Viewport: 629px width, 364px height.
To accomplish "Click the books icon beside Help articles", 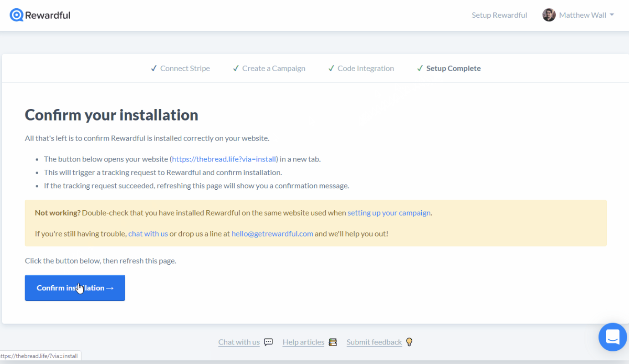I will [x=332, y=342].
